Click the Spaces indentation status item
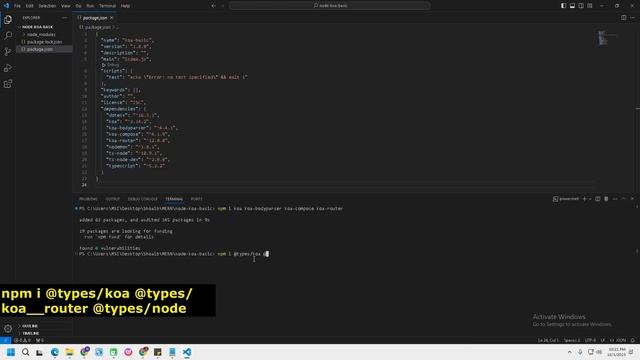This screenshot has height=360, width=640. click(572, 340)
